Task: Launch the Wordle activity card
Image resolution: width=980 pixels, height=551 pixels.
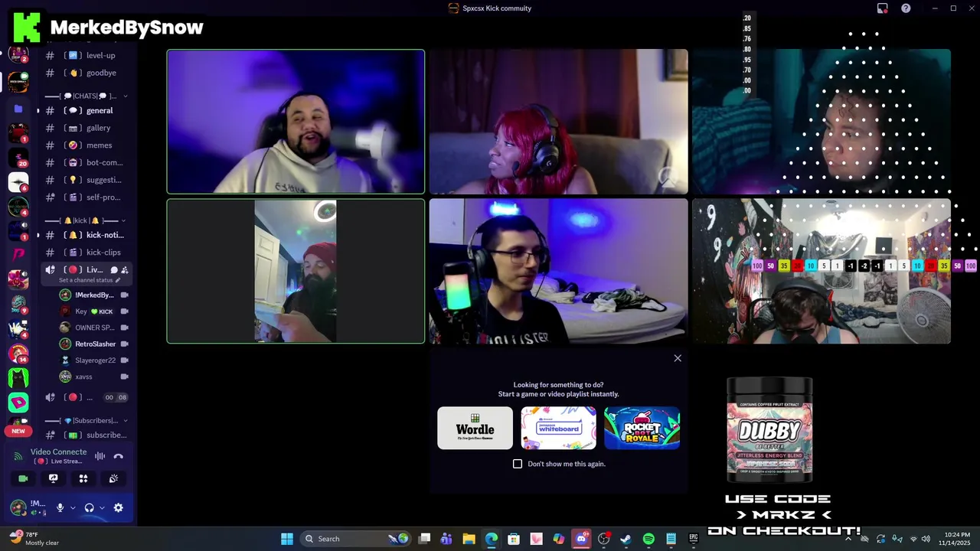Action: point(475,428)
